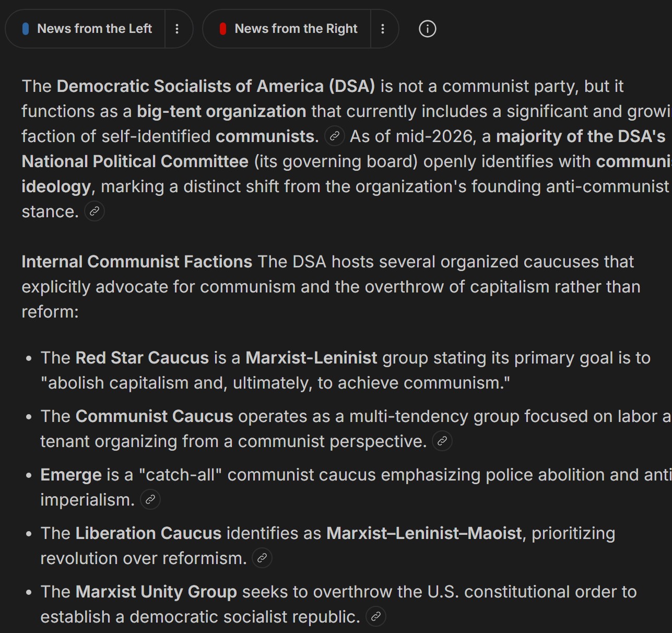The width and height of the screenshot is (672, 633).
Task: Open News from the Right options menu
Action: tap(383, 29)
